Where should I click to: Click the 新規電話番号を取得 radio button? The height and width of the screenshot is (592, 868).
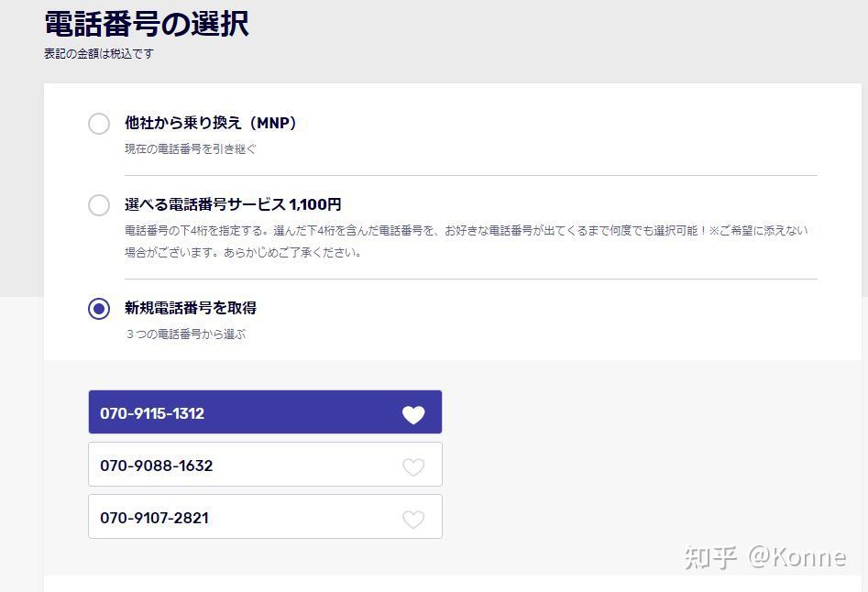coord(99,309)
